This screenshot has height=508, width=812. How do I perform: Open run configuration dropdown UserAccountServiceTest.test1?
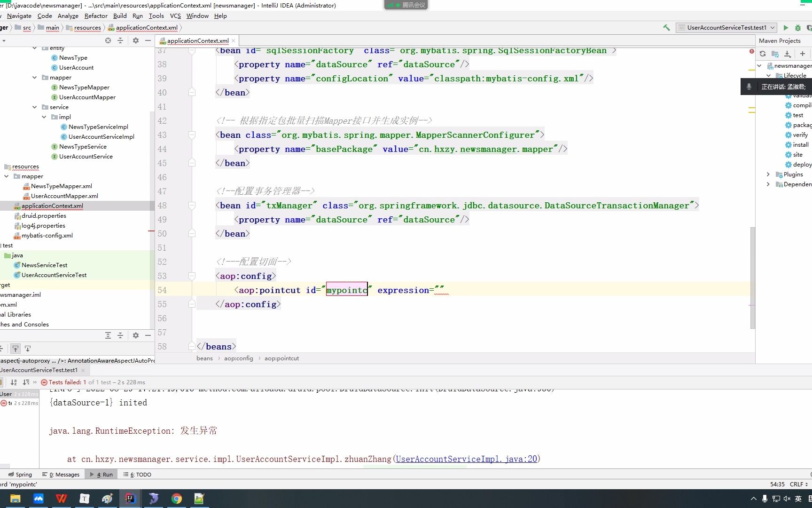(726, 28)
